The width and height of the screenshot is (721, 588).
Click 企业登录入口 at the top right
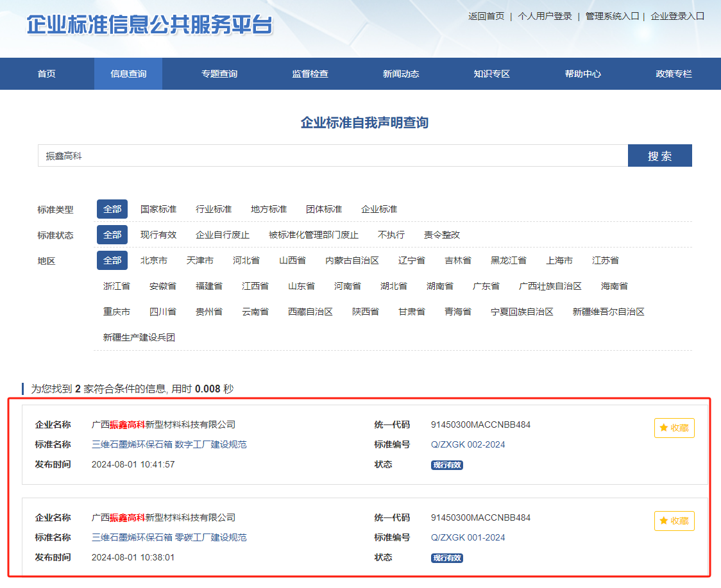[677, 16]
